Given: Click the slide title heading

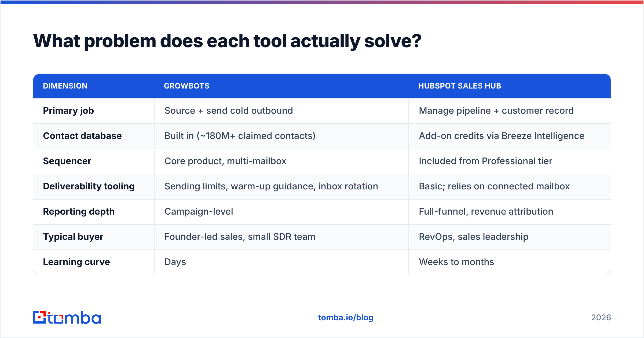Looking at the screenshot, I should point(227,41).
